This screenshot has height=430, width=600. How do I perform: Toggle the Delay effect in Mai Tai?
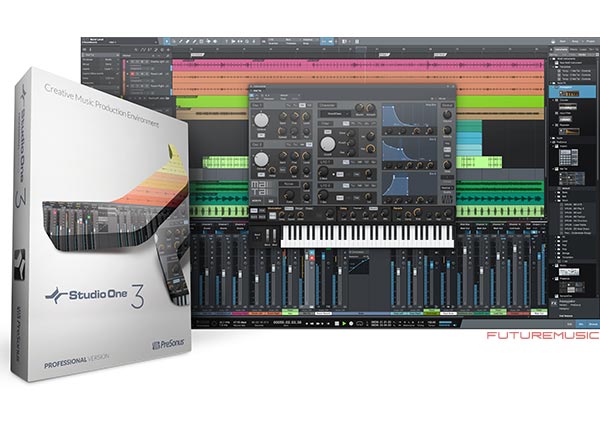(342, 208)
